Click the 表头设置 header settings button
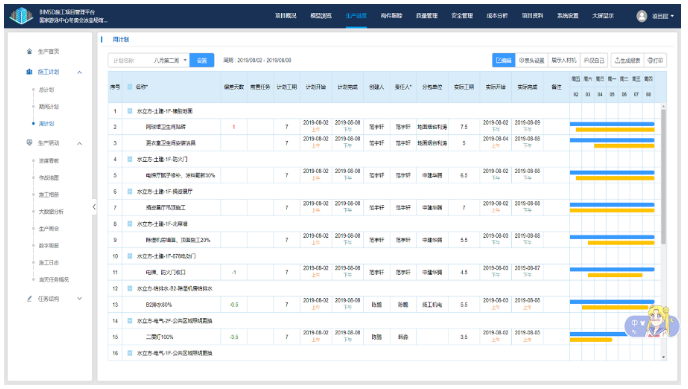The height and width of the screenshot is (389, 688). 531,60
